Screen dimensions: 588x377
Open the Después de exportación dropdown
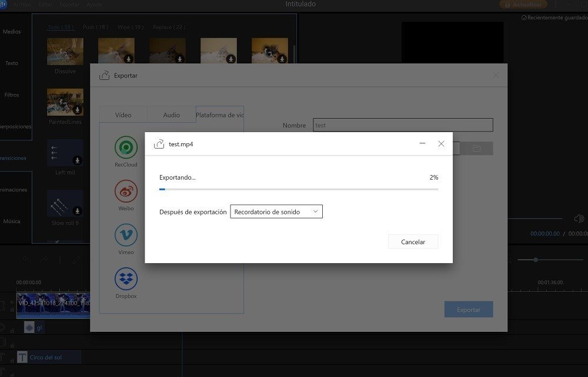(x=276, y=211)
